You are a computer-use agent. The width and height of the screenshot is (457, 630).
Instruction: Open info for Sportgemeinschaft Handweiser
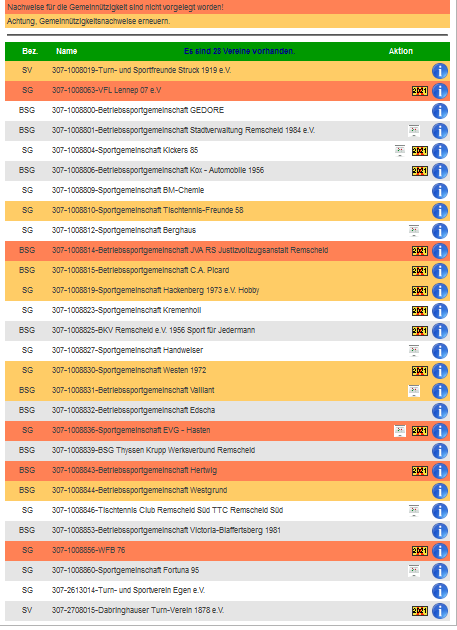coord(440,351)
